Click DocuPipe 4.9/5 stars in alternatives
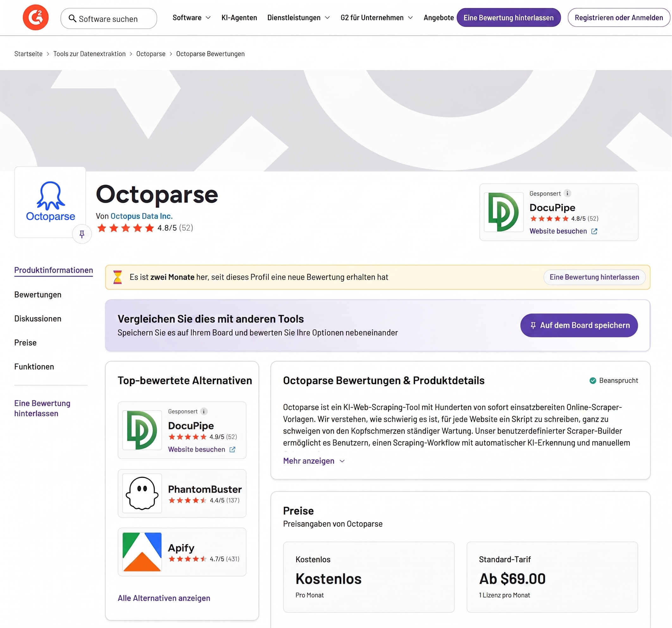The width and height of the screenshot is (672, 628). (x=203, y=436)
